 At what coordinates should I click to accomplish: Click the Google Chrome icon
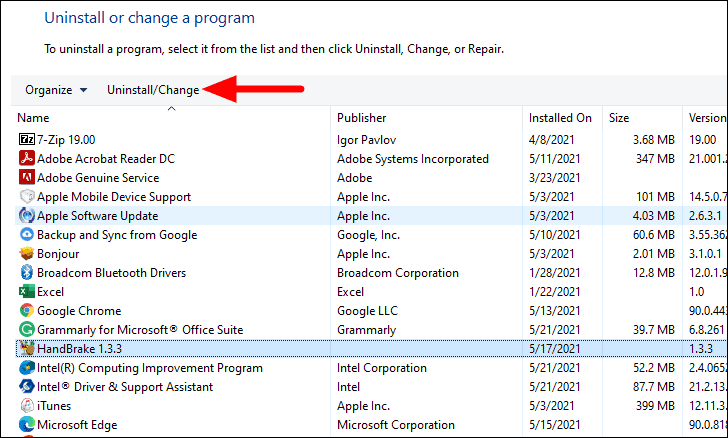click(26, 311)
